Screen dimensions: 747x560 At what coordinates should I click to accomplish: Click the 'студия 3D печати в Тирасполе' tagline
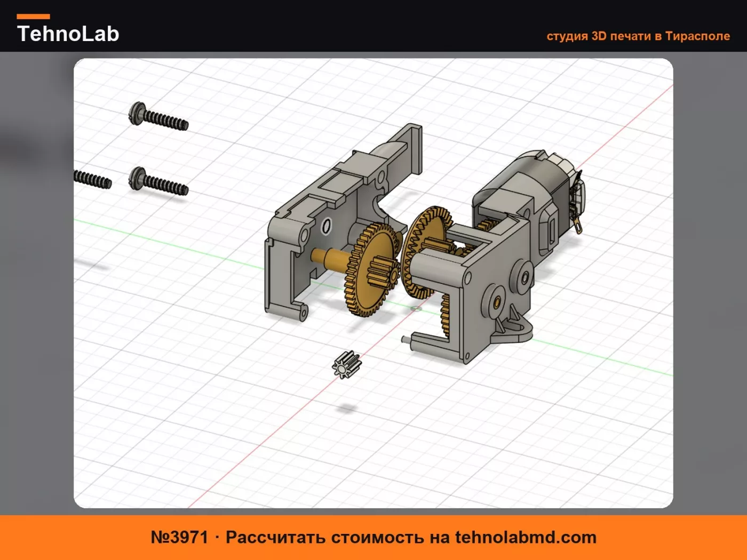click(x=638, y=36)
